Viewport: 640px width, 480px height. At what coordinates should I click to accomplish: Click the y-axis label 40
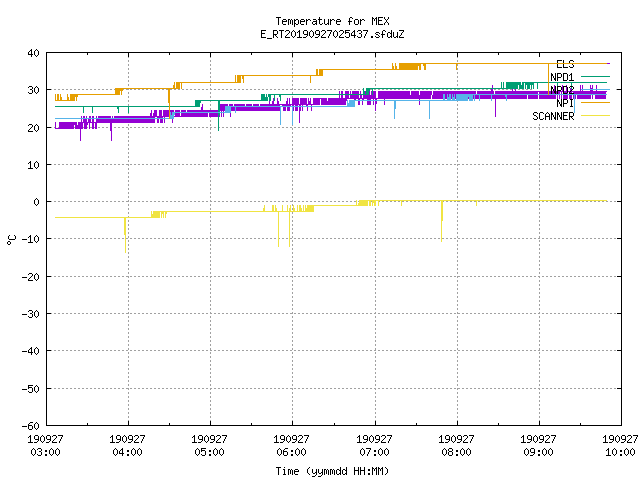click(x=33, y=53)
